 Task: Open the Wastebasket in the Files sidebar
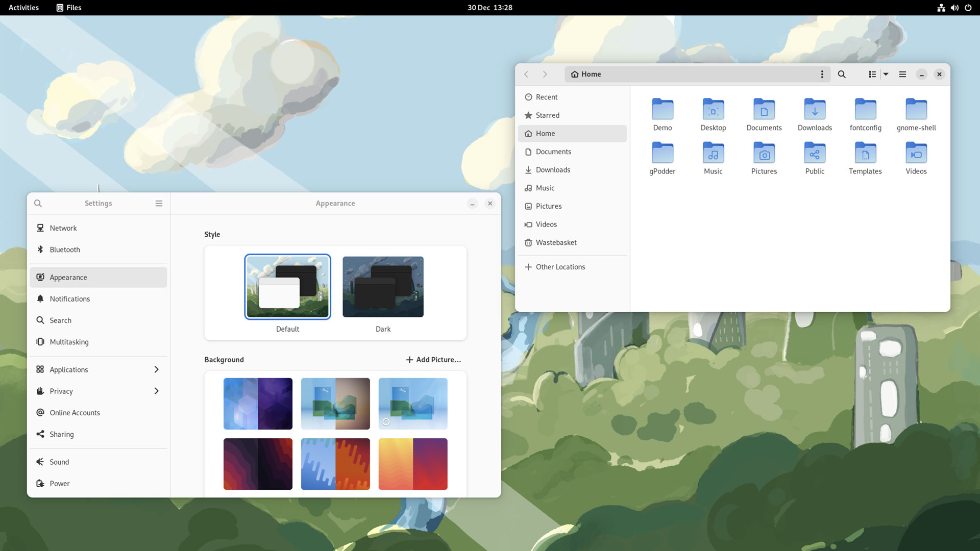pos(556,242)
